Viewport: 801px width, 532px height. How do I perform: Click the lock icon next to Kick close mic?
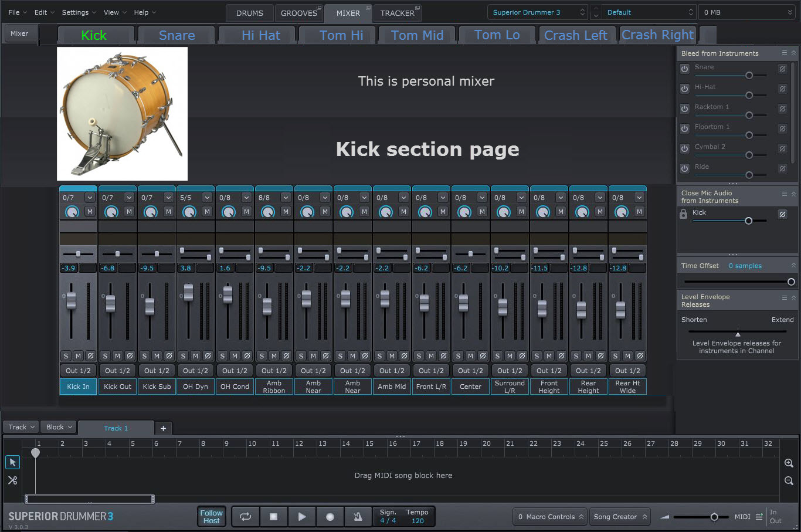click(683, 214)
